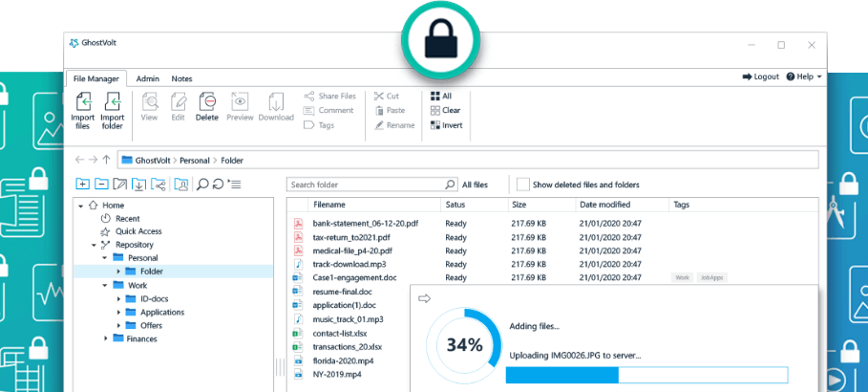Click the up one level arrow
The image size is (868, 392).
click(x=106, y=160)
